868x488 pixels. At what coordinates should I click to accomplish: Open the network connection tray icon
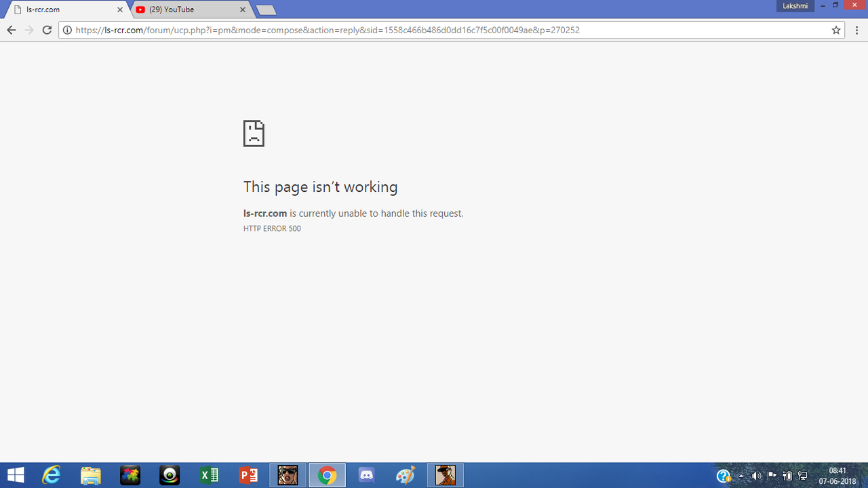pos(803,476)
